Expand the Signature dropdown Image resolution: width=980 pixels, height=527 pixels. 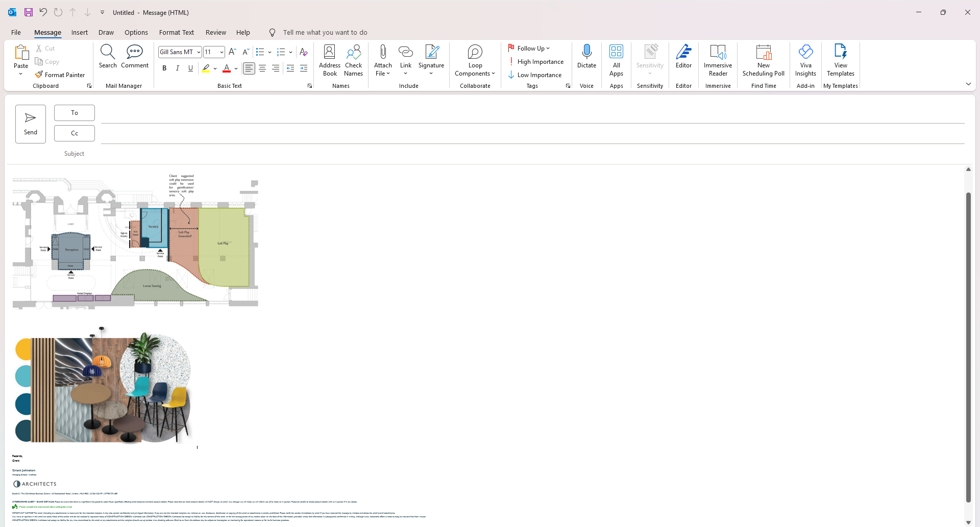click(x=431, y=73)
